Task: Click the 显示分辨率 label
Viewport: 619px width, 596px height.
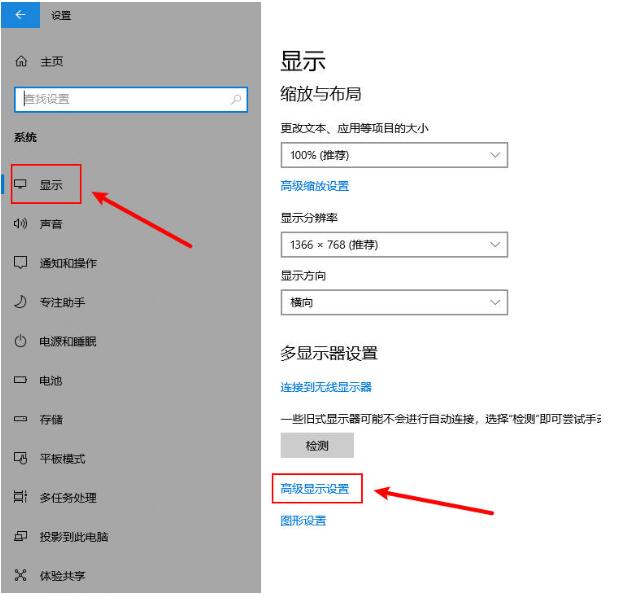Action: [x=309, y=217]
